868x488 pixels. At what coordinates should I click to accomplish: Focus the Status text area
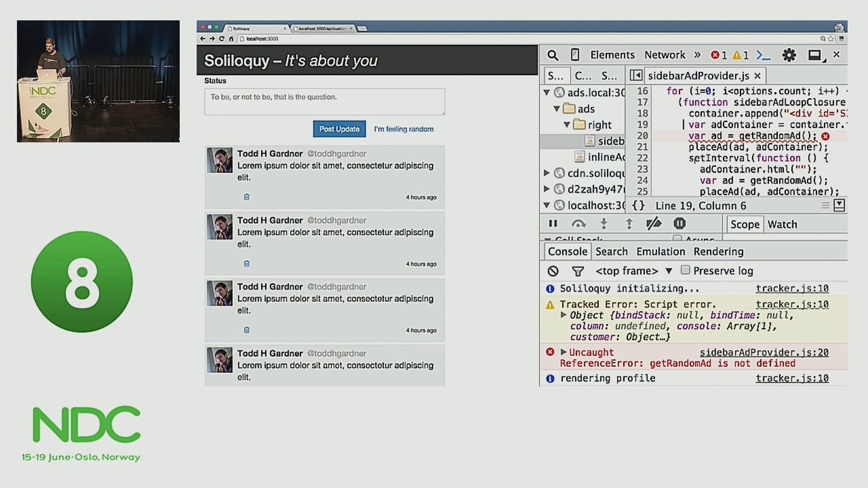pyautogui.click(x=325, y=102)
